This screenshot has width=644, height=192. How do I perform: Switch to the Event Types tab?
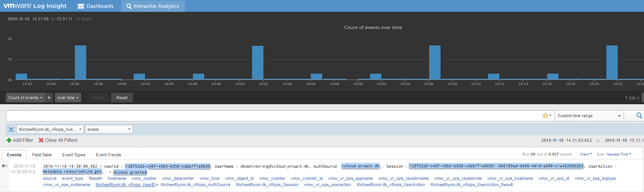74,155
